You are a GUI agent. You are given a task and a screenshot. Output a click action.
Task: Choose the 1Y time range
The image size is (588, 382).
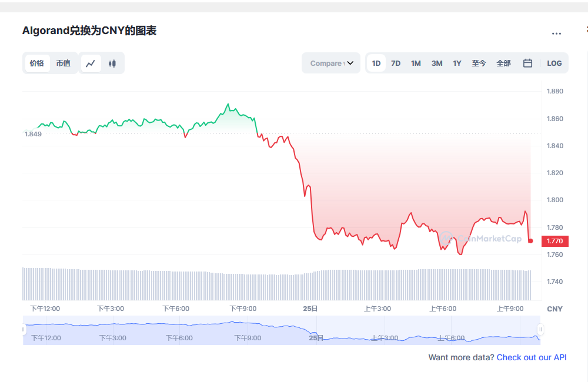tap(457, 63)
